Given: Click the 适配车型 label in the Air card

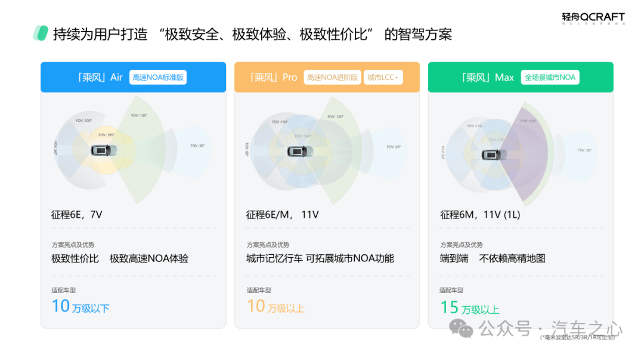Looking at the screenshot, I should coord(64,290).
